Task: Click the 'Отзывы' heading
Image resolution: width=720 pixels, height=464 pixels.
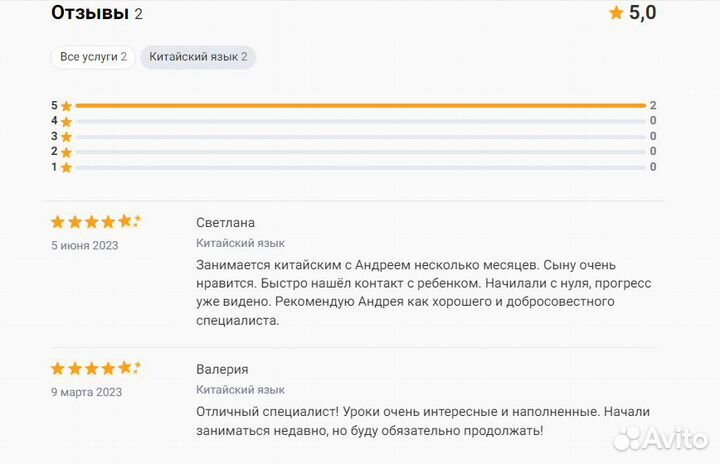Action: click(x=90, y=13)
